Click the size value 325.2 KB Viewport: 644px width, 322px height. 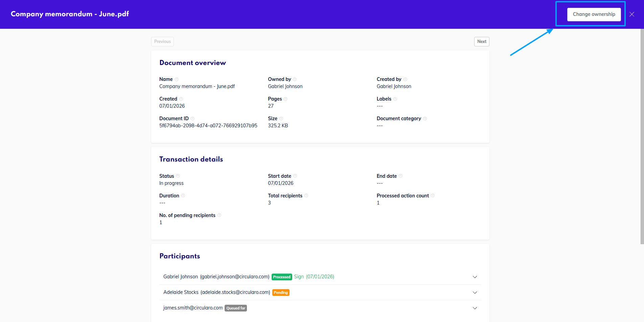pos(278,126)
